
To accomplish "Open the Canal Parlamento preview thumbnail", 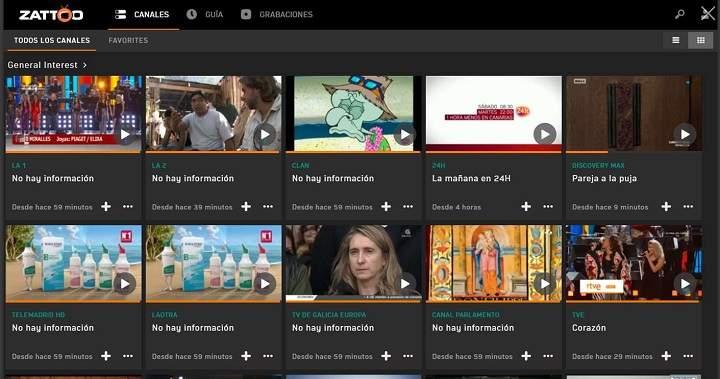I will (x=494, y=263).
